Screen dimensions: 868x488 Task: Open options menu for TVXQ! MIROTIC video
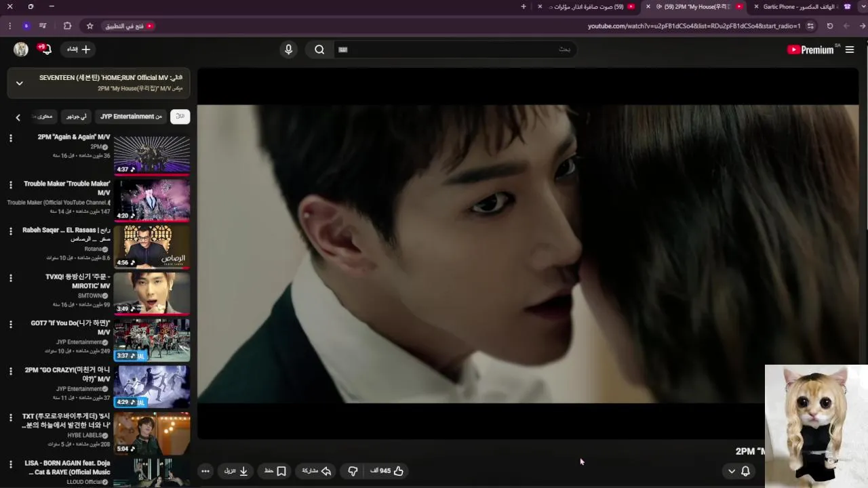point(10,278)
